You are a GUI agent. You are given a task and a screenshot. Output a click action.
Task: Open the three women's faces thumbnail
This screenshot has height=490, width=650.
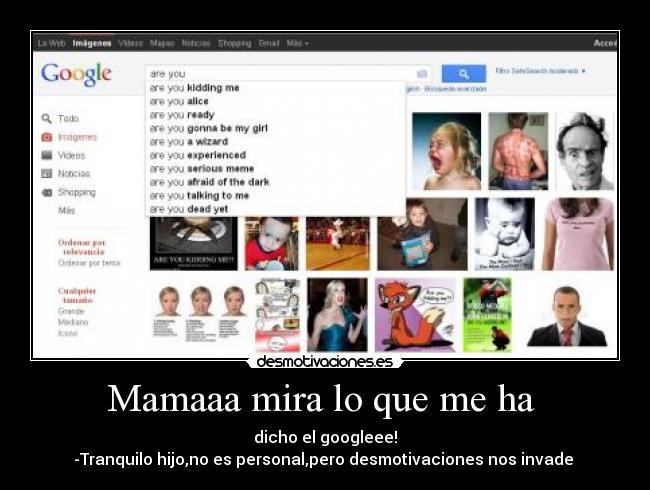(200, 313)
